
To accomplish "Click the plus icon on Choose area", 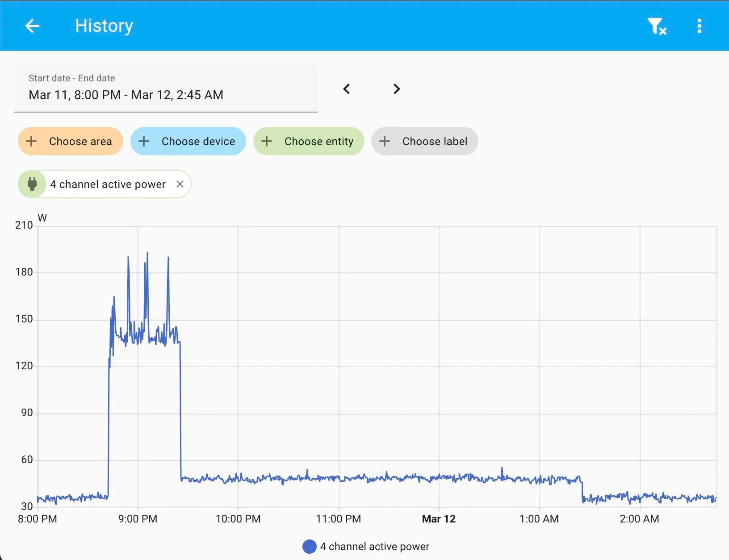I will (x=32, y=142).
